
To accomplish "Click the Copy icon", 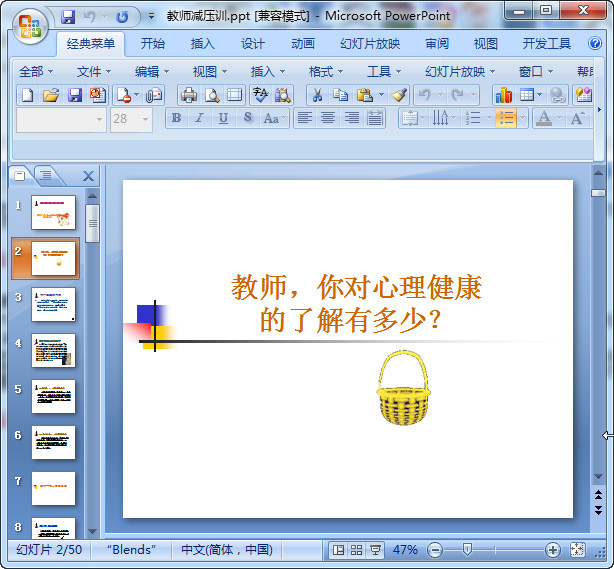I will 341,95.
